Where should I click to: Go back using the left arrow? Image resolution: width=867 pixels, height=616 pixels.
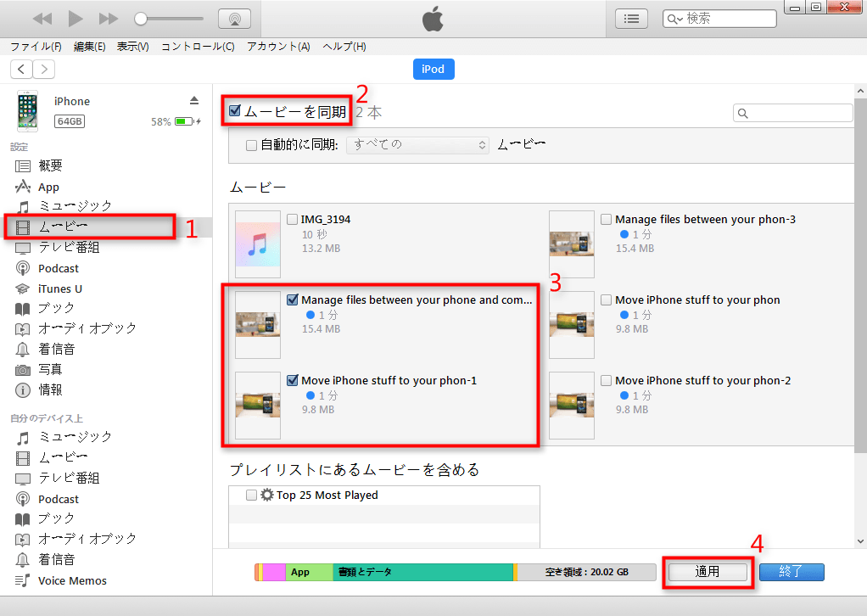pyautogui.click(x=21, y=69)
